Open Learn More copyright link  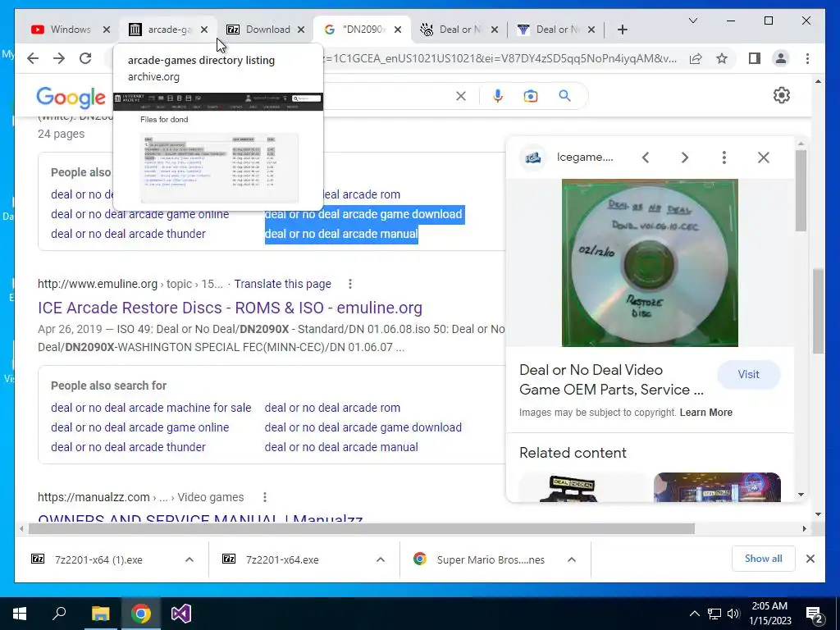click(706, 413)
